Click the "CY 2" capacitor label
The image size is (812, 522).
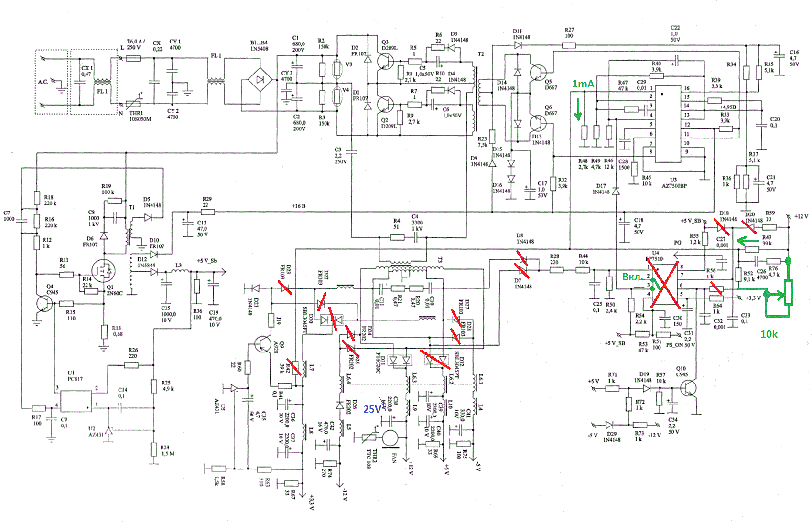pyautogui.click(x=173, y=111)
